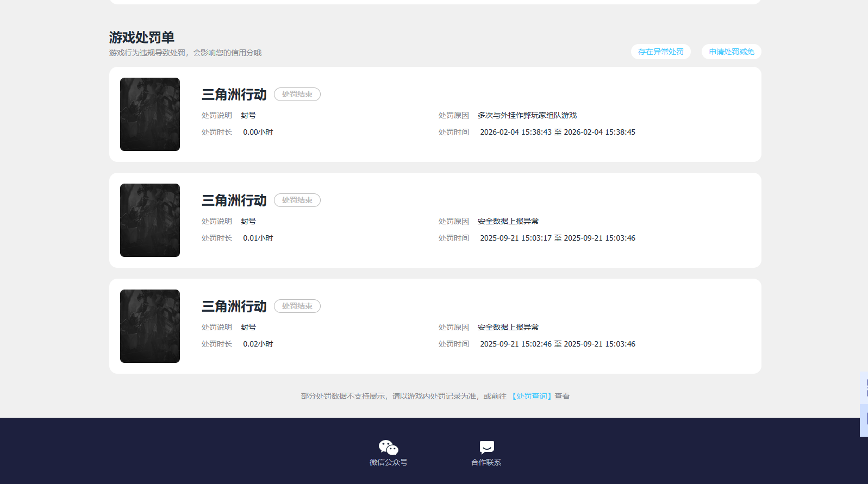Select 安全数据上报异常 on the 0.01小时 card

tap(508, 221)
